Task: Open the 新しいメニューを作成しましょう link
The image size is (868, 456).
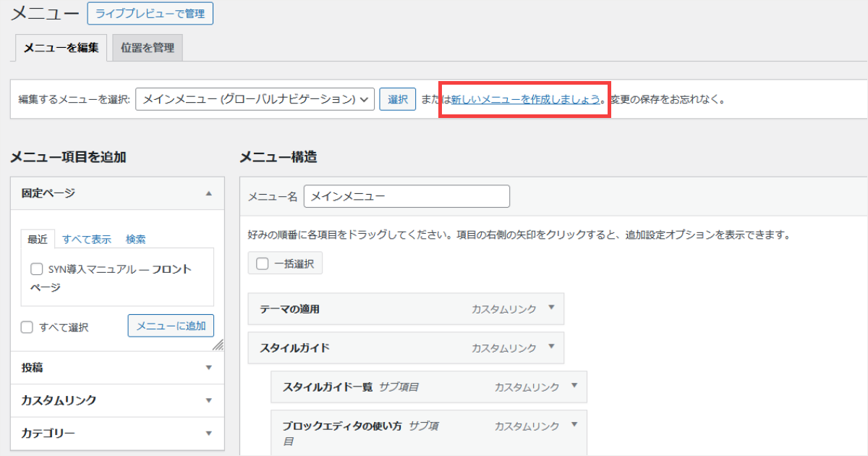Action: tap(524, 99)
